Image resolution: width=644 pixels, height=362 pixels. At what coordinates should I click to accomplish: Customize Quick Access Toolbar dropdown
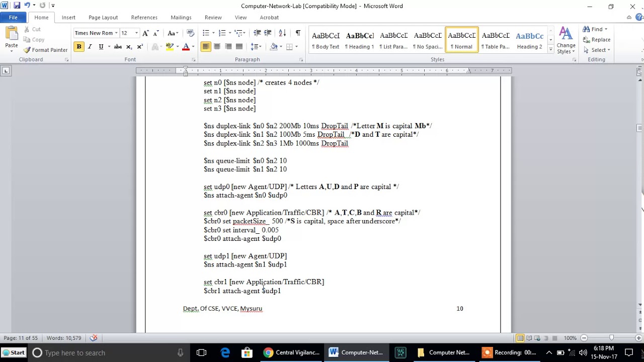[53, 6]
